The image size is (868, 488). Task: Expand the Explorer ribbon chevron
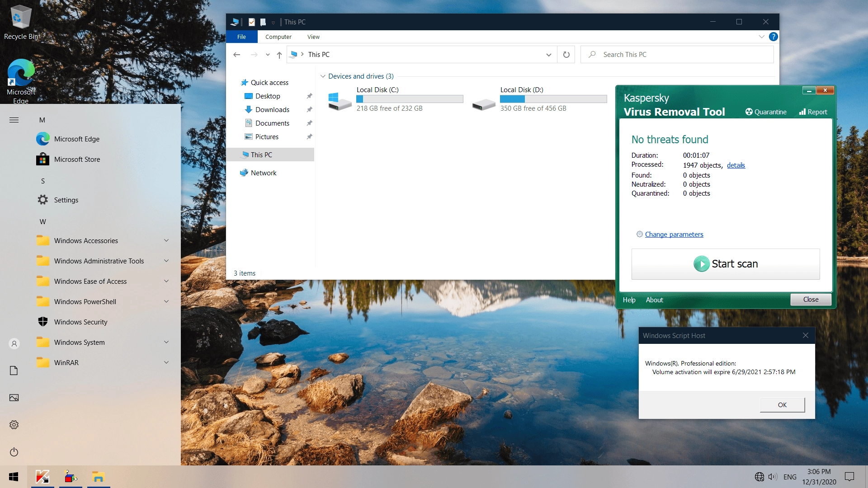[761, 37]
